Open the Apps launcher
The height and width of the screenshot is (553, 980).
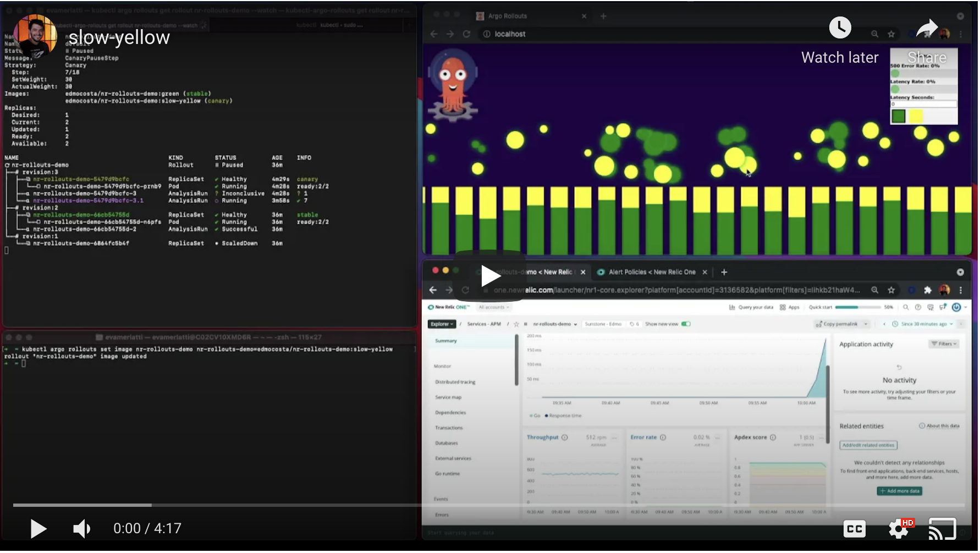(x=790, y=307)
